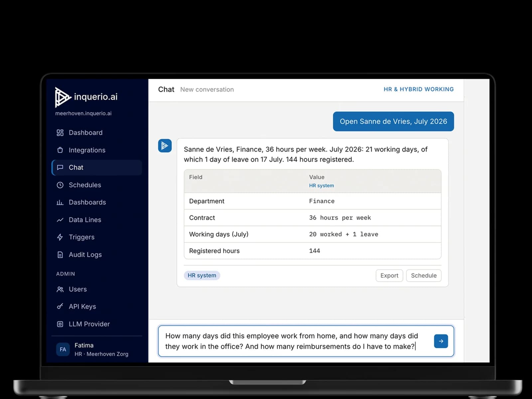Click the 'Chat' page heading

(166, 89)
